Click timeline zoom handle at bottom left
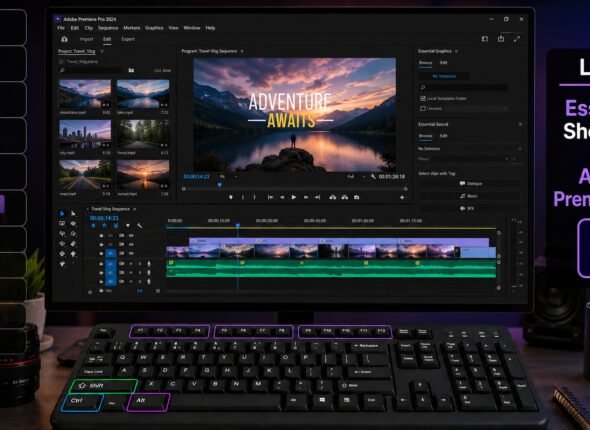Viewport: 590px width, 430px height. click(x=90, y=292)
